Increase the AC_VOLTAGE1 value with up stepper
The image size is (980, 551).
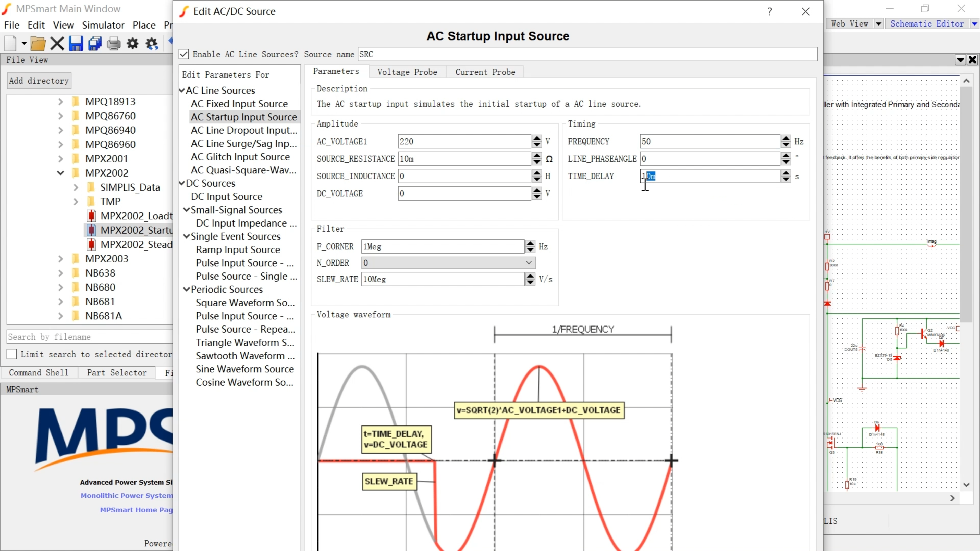click(x=537, y=138)
